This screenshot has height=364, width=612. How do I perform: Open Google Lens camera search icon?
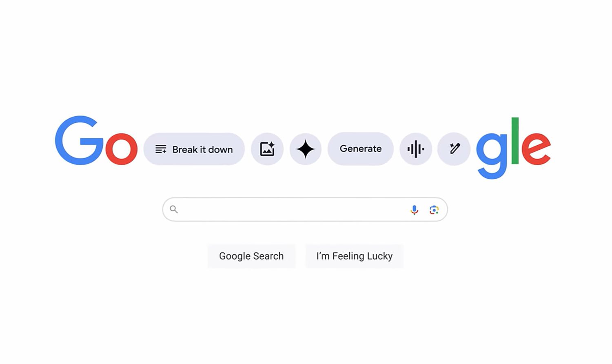[x=434, y=210]
